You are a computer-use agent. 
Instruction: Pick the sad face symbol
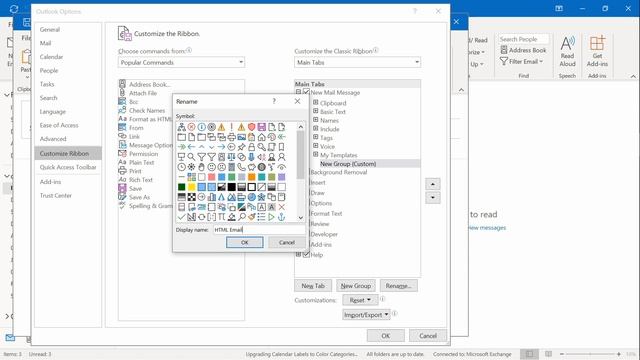click(x=222, y=167)
